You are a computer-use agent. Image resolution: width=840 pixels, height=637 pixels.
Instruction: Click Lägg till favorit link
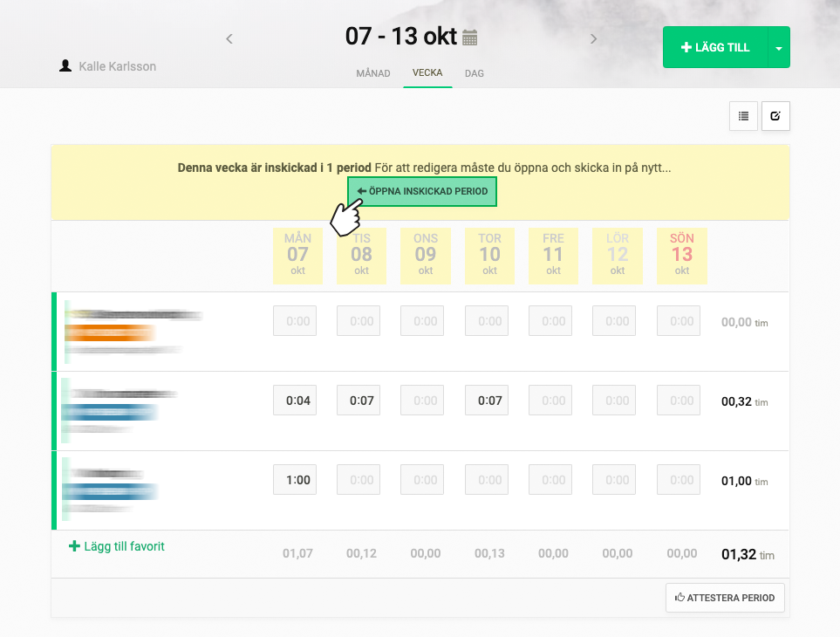[x=117, y=547]
